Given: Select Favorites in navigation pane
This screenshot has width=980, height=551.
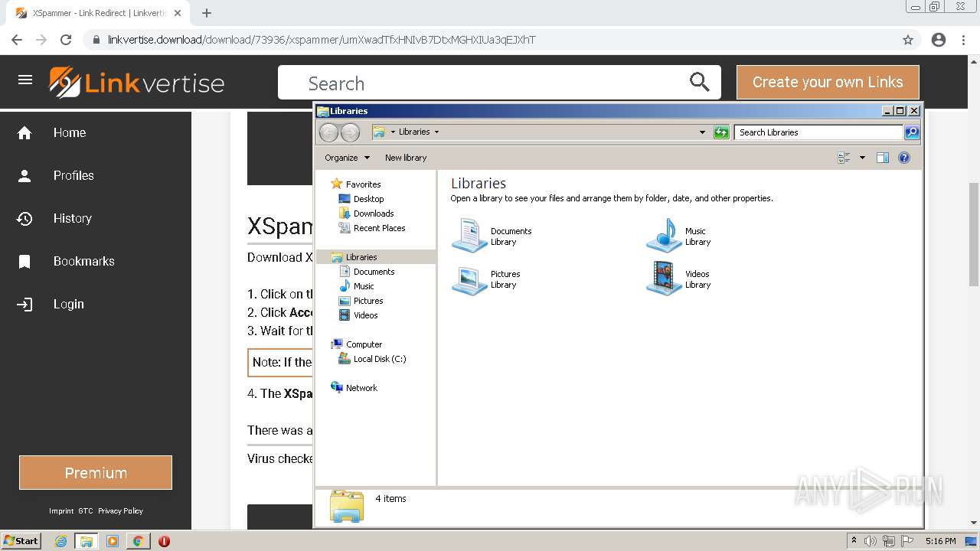Looking at the screenshot, I should (363, 184).
